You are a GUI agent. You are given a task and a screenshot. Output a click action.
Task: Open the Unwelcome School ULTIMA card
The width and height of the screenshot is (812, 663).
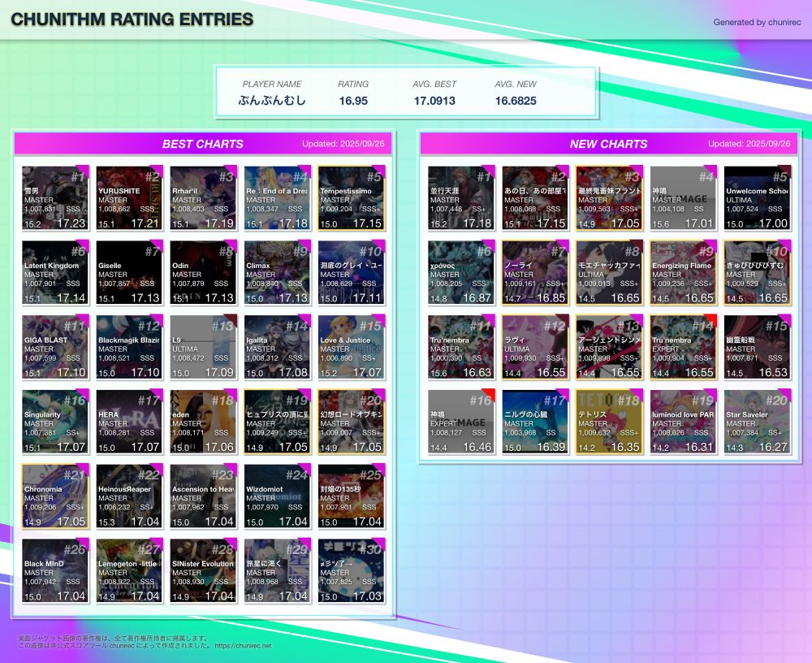coord(758,198)
